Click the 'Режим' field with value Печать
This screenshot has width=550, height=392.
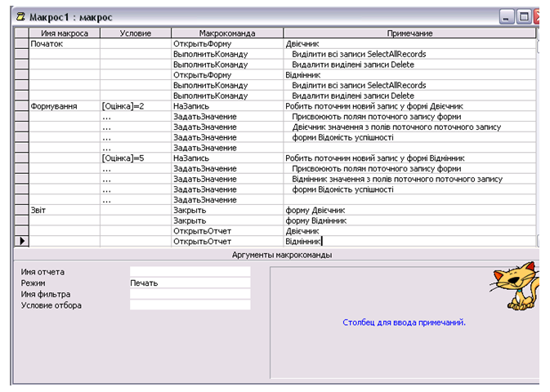tap(190, 283)
